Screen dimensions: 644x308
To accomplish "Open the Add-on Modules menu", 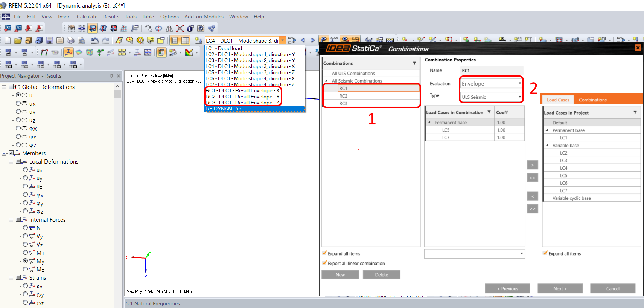I will coord(204,17).
